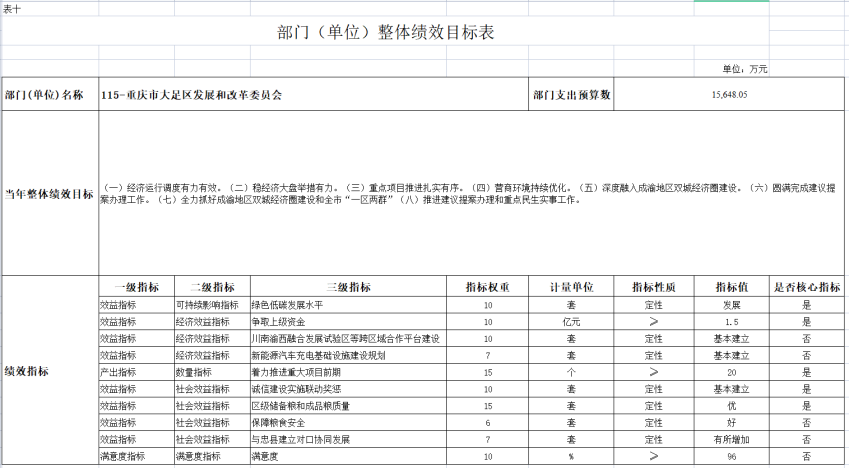The image size is (850, 469).
Task: Click the 发展 value in 绿色低碳发展水平 row
Action: [731, 305]
